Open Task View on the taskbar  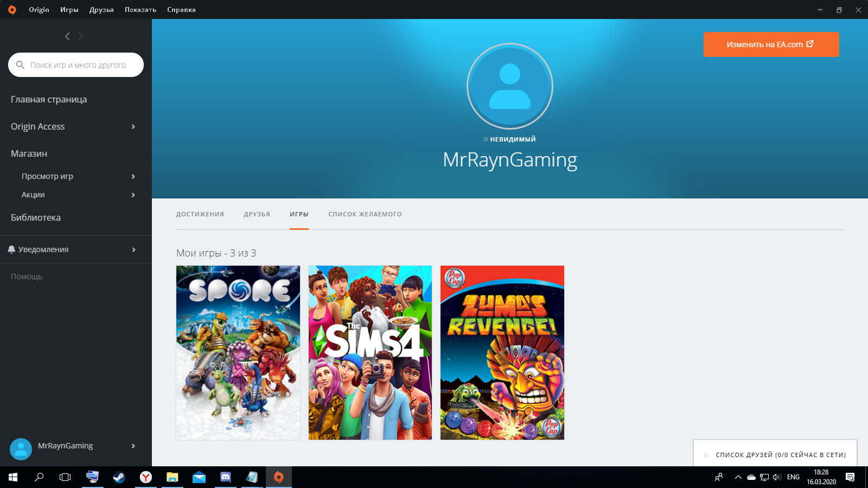[65, 477]
